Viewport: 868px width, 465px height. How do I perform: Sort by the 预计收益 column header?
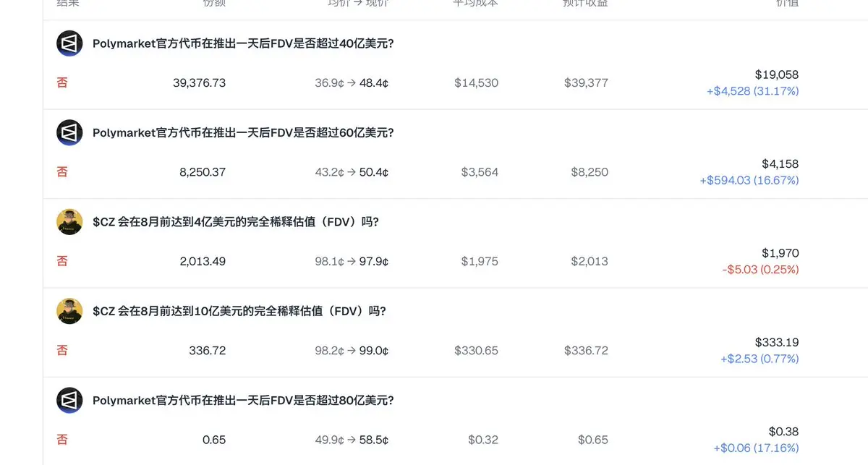point(586,4)
